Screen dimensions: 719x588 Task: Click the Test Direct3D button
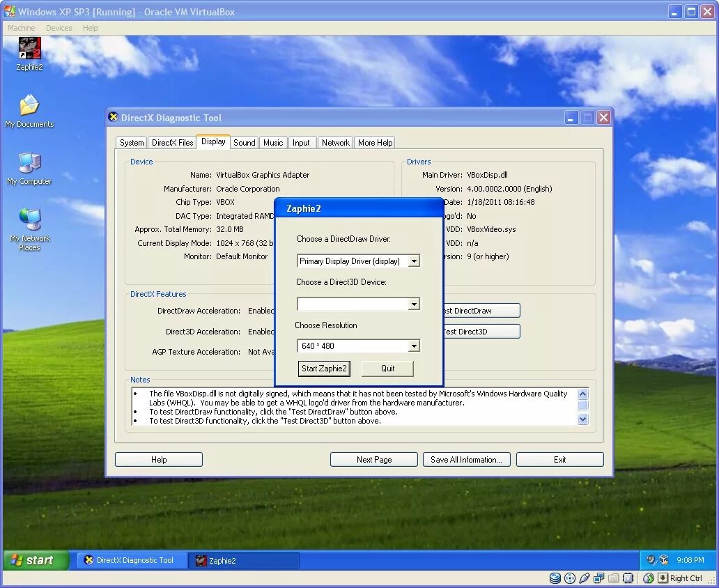(482, 332)
